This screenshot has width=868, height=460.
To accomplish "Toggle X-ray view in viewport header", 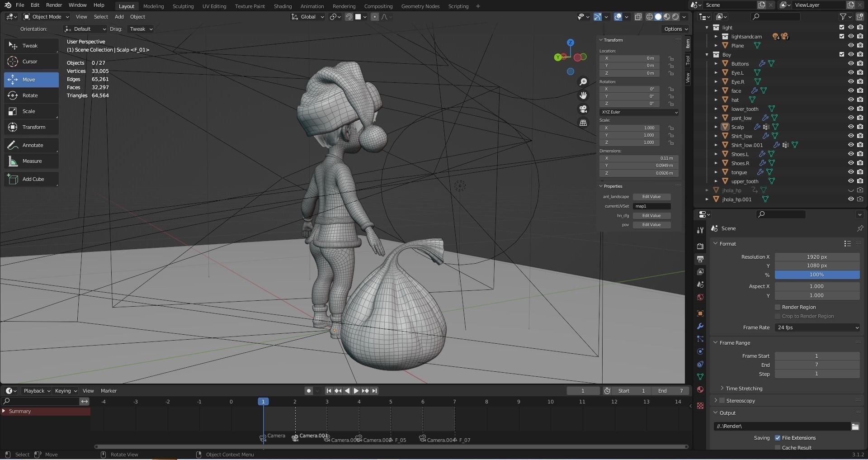I will pyautogui.click(x=638, y=17).
